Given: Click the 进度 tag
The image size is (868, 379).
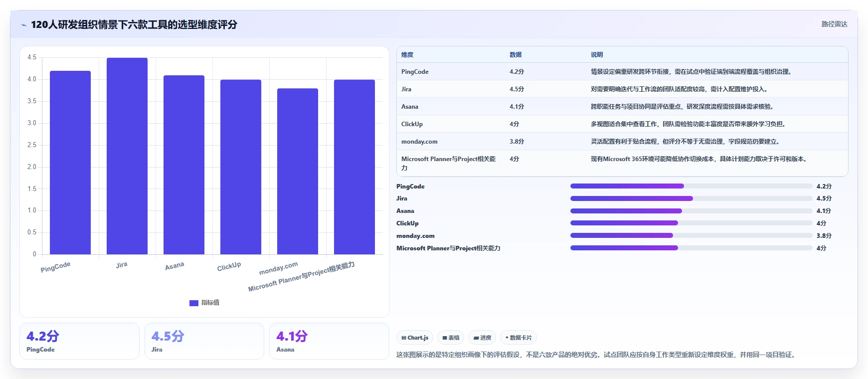Looking at the screenshot, I should pyautogui.click(x=482, y=338).
